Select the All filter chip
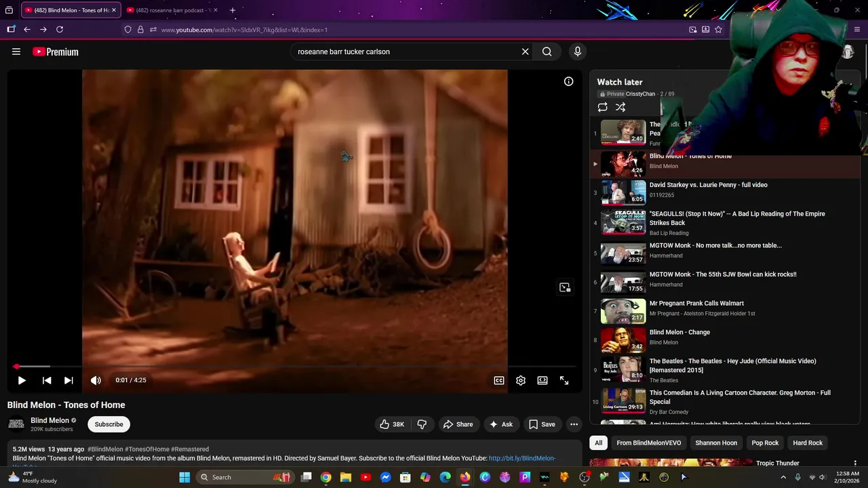The width and height of the screenshot is (868, 488). (x=598, y=443)
